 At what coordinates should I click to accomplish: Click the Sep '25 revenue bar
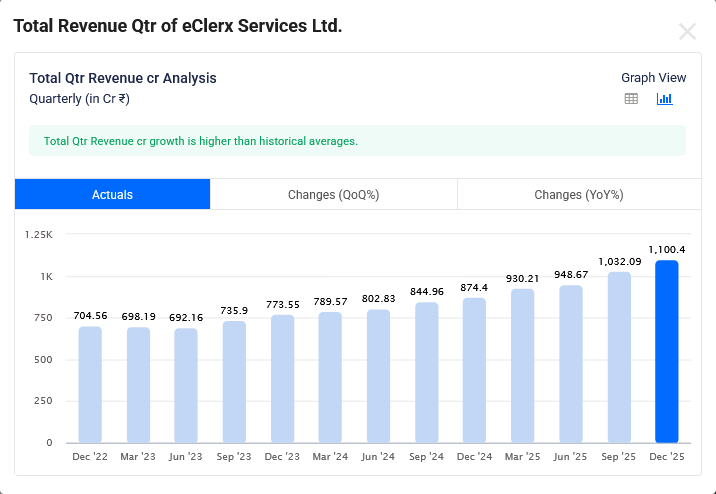pos(618,357)
